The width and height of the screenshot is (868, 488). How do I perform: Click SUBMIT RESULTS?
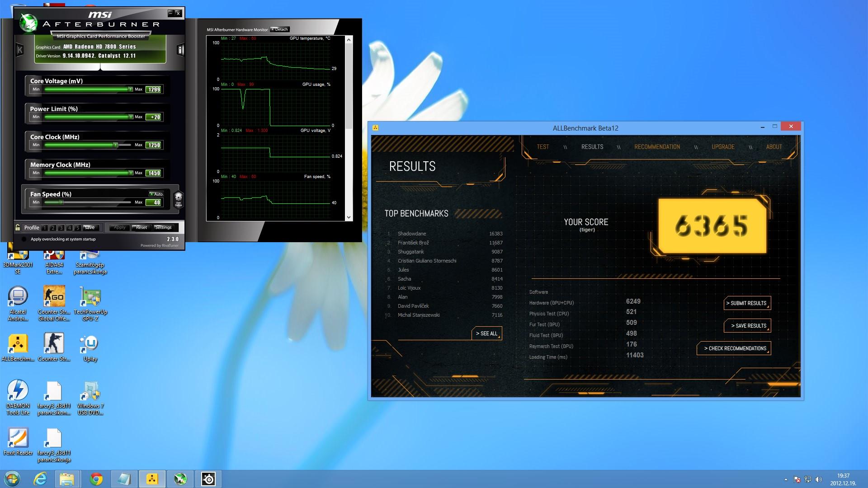point(747,303)
